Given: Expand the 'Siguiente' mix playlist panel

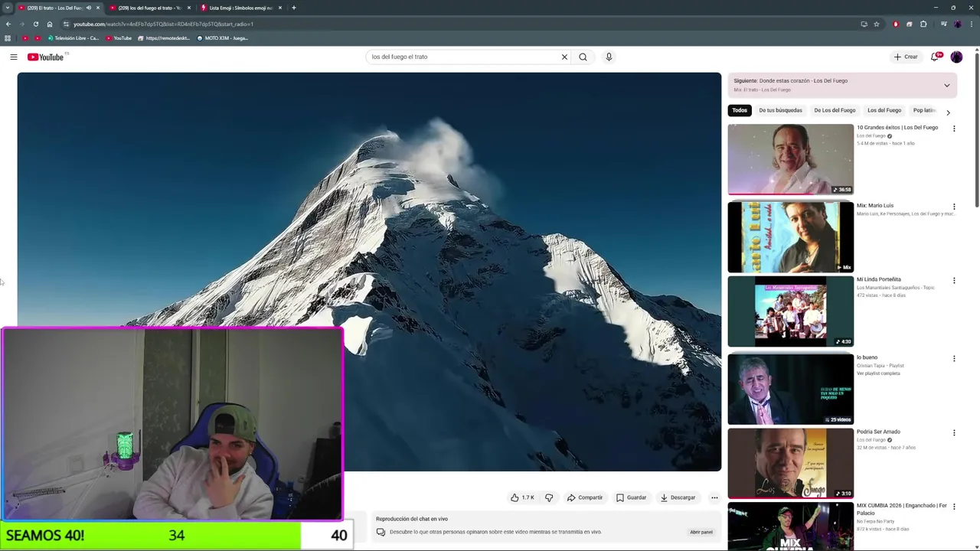Looking at the screenshot, I should pos(947,85).
